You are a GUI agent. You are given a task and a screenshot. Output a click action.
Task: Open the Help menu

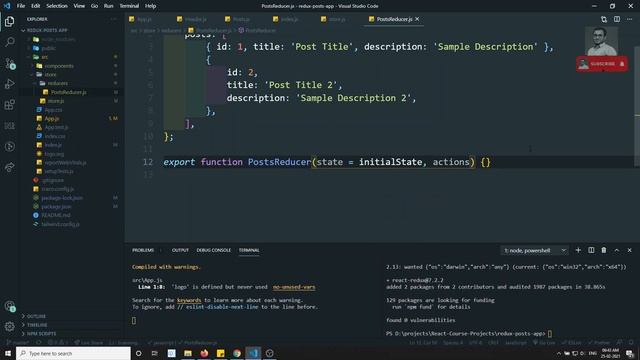(150, 6)
